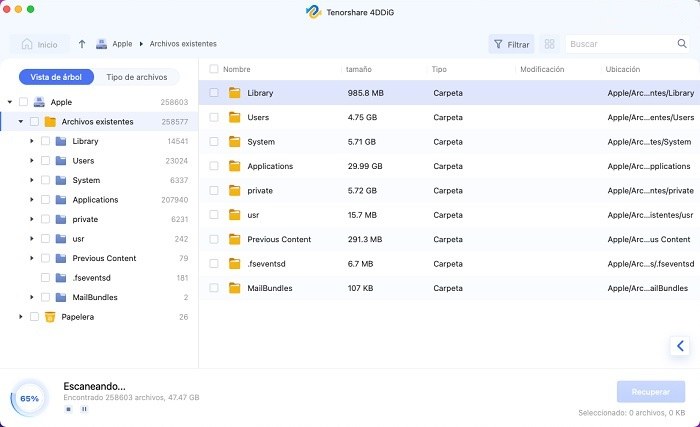This screenshot has width=700, height=427.
Task: Click the .fseventsd folder icon in tree
Action: [x=61, y=278]
